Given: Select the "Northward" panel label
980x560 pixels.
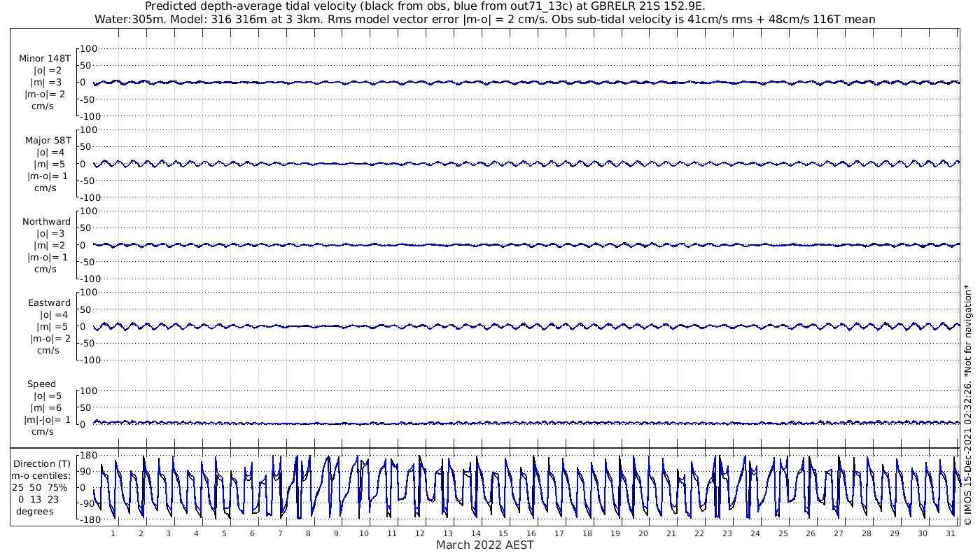Looking at the screenshot, I should [47, 222].
